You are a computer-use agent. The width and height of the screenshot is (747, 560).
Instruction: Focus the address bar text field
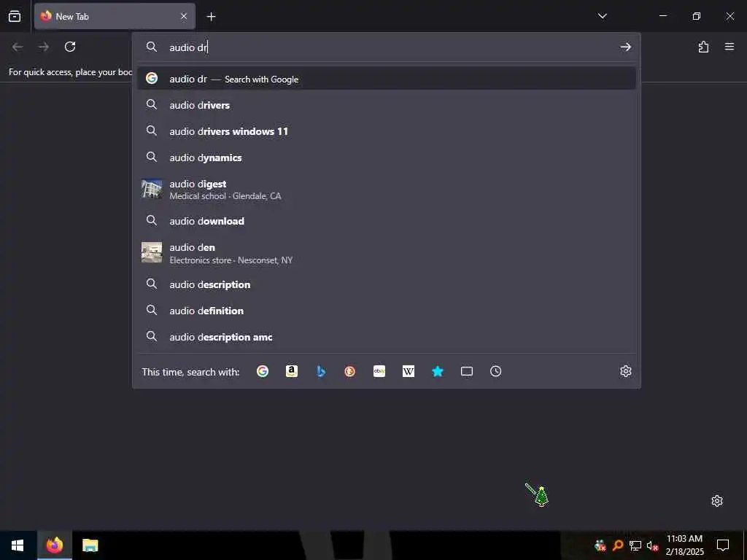click(386, 47)
